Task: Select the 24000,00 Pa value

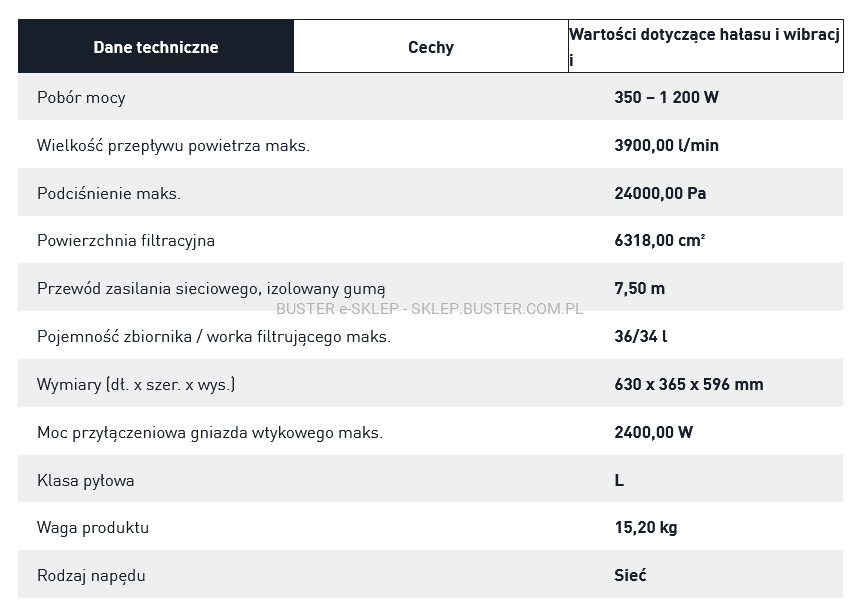Action: tap(660, 193)
